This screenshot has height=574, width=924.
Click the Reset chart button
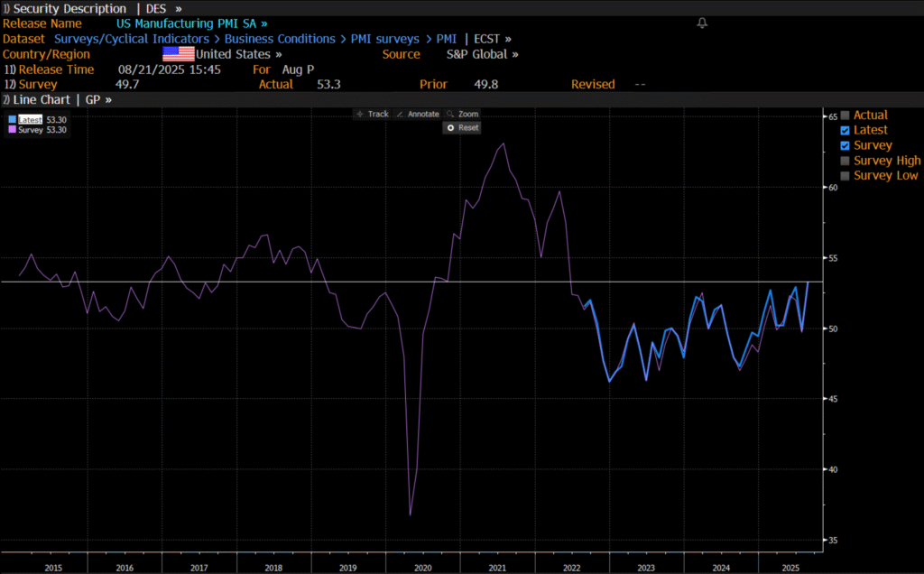[x=462, y=128]
